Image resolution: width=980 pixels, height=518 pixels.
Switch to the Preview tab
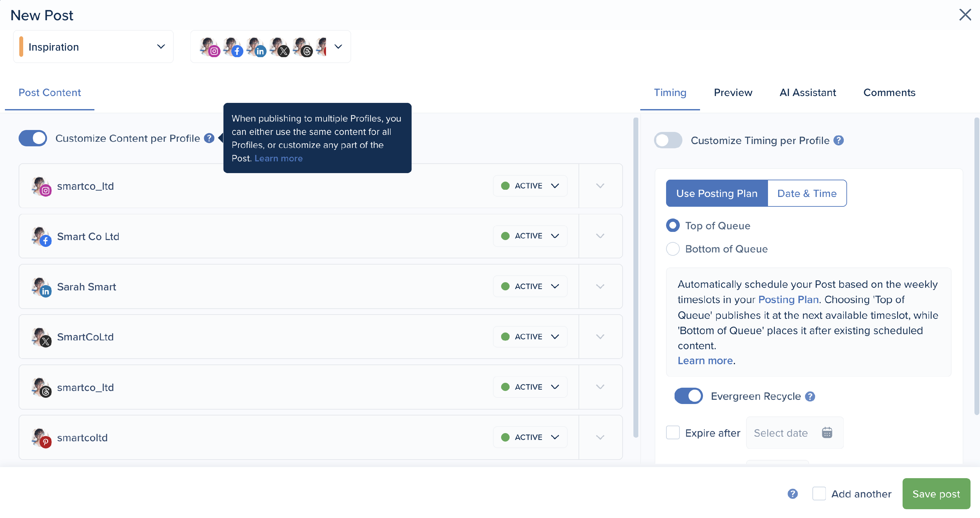733,92
